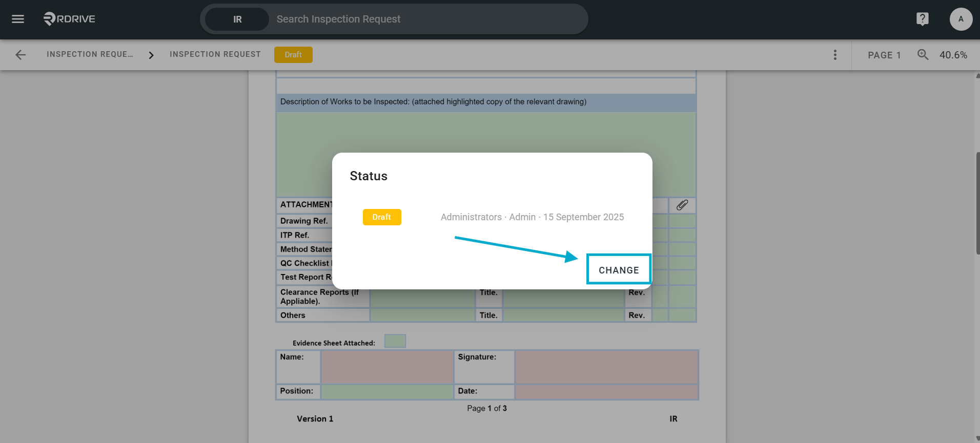Click the Signature field

[606, 367]
